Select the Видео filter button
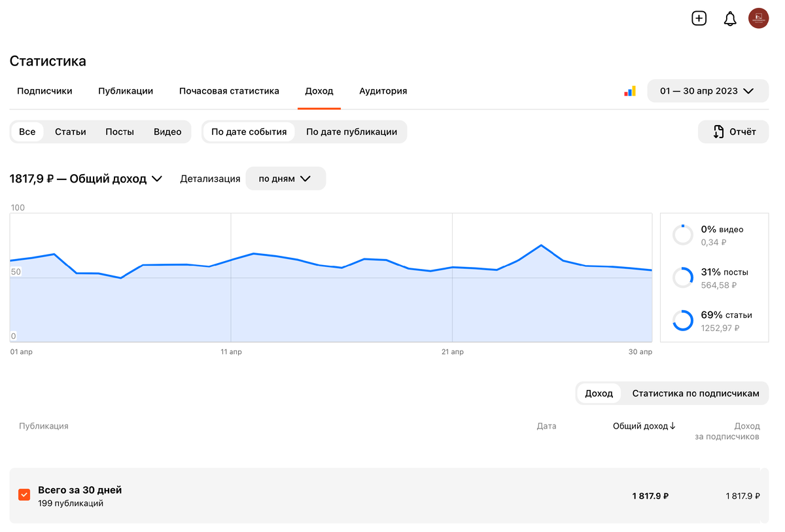Image resolution: width=785 pixels, height=532 pixels. coord(167,132)
